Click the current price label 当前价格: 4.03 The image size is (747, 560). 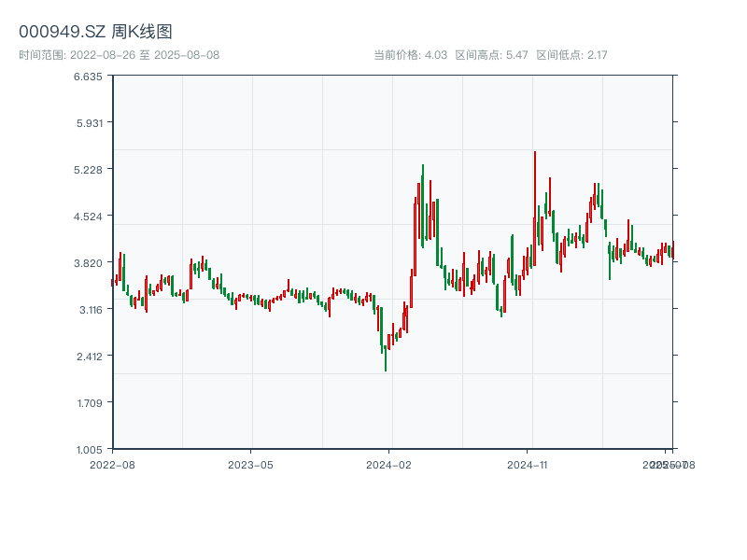pos(410,55)
